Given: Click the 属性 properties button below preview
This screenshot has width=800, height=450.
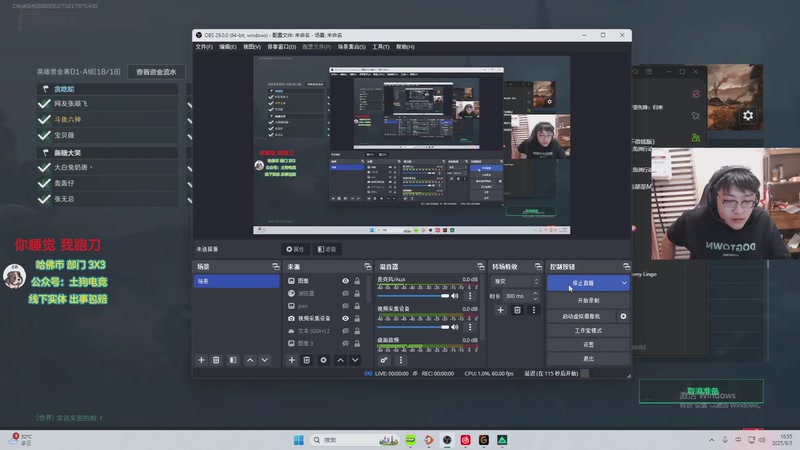Looking at the screenshot, I should [x=295, y=249].
